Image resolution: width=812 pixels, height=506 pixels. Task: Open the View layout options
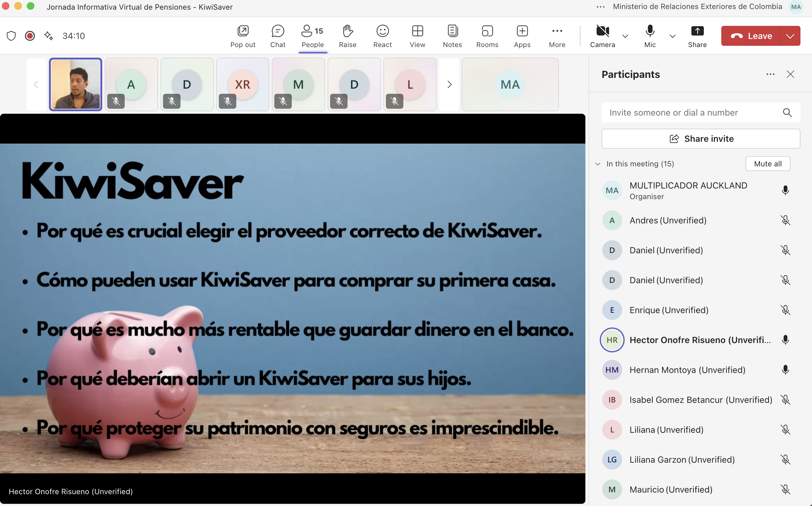[x=417, y=36]
